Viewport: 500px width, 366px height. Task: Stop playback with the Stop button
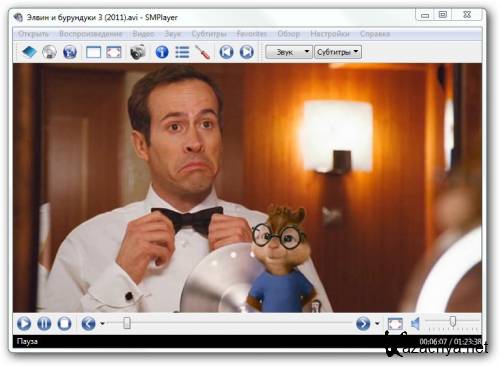[64, 324]
